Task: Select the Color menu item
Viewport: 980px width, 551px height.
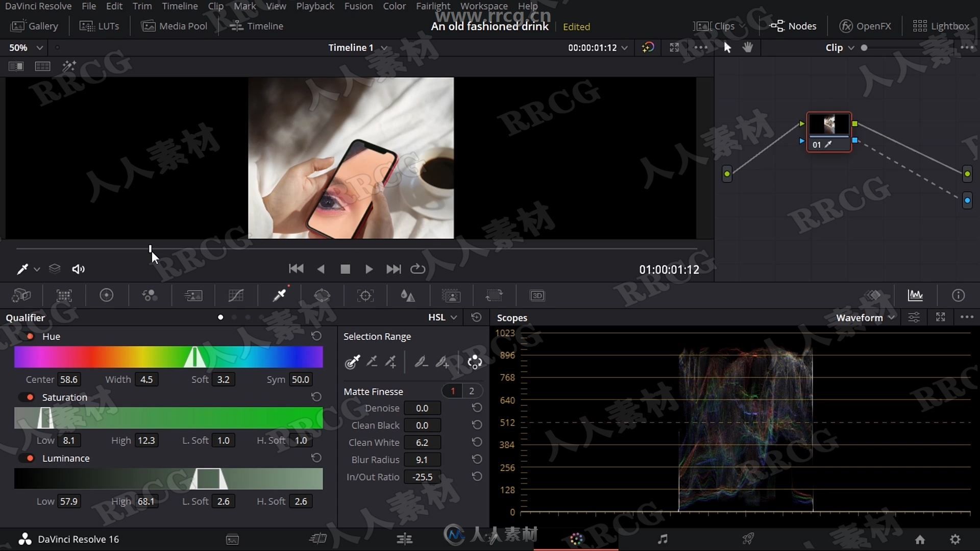Action: [394, 6]
